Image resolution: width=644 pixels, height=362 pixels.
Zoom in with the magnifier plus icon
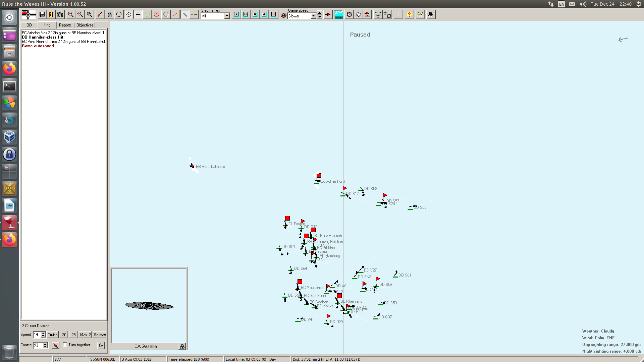point(70,14)
